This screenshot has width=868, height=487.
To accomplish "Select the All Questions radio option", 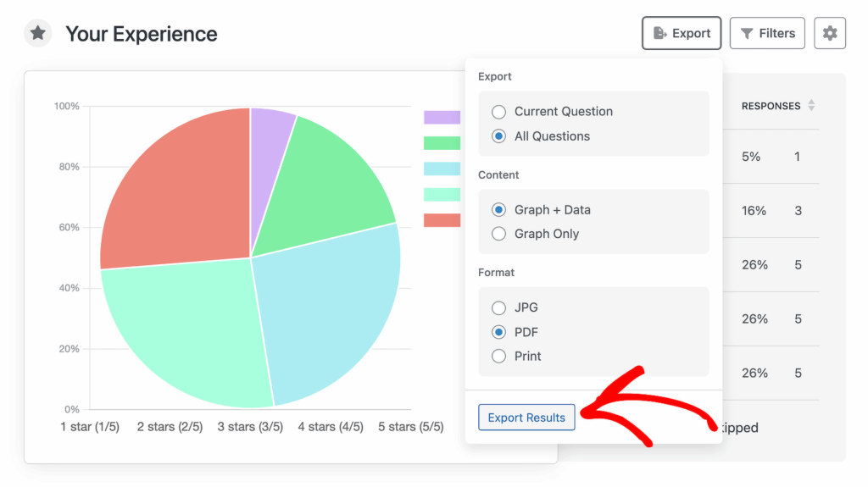I will point(499,136).
